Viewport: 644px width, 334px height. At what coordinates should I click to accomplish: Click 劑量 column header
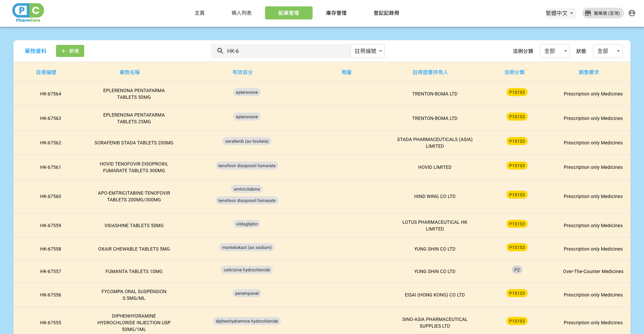tap(347, 72)
